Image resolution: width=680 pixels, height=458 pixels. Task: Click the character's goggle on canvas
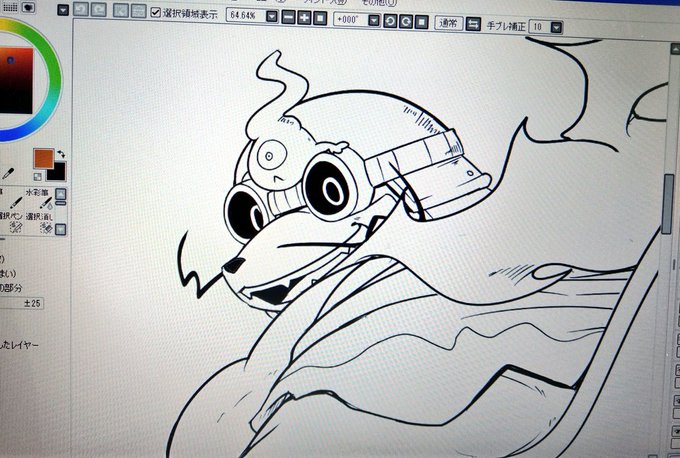[x=332, y=187]
